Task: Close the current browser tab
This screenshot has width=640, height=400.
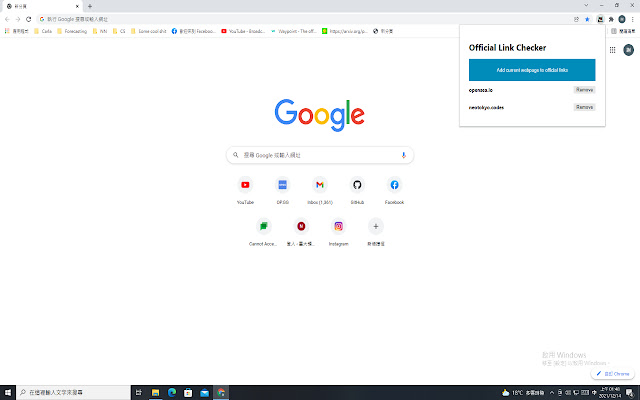Action: point(77,6)
